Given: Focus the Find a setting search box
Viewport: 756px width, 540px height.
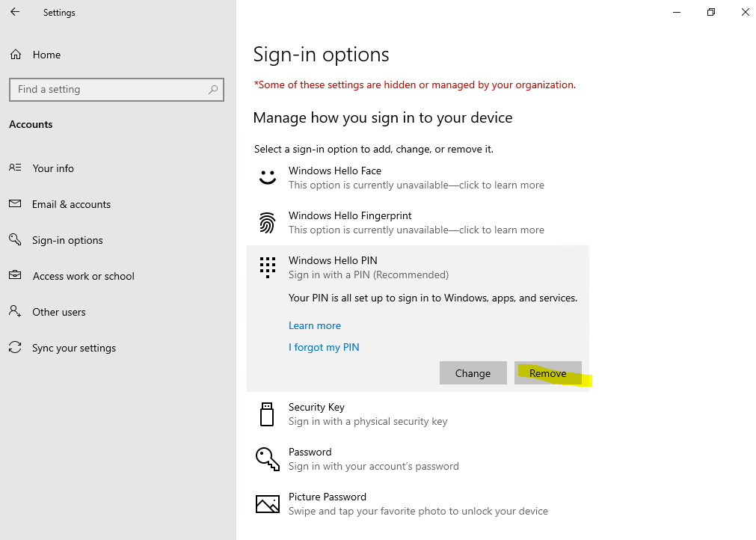Looking at the screenshot, I should (116, 90).
